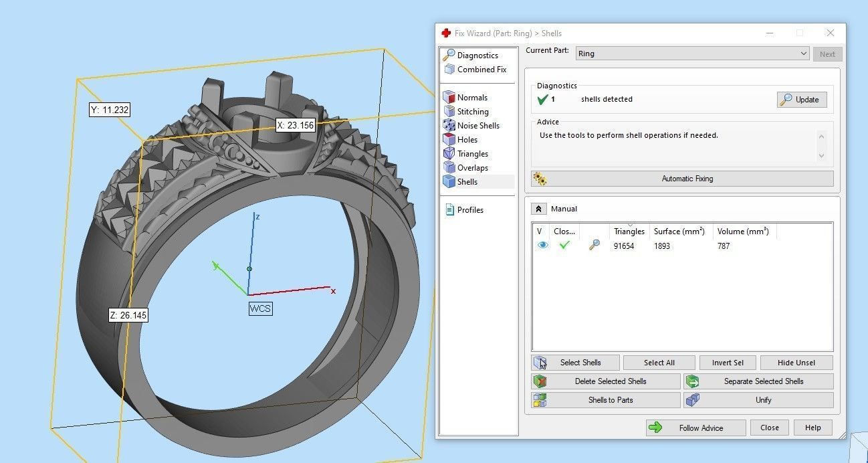The width and height of the screenshot is (868, 463).
Task: Click the red cross Fix Wizard title icon
Action: (x=446, y=33)
